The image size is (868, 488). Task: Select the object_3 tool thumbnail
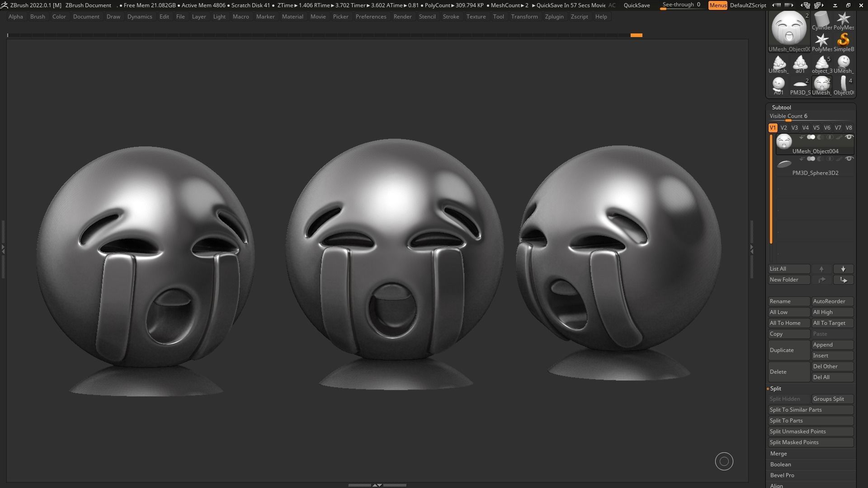coord(822,65)
